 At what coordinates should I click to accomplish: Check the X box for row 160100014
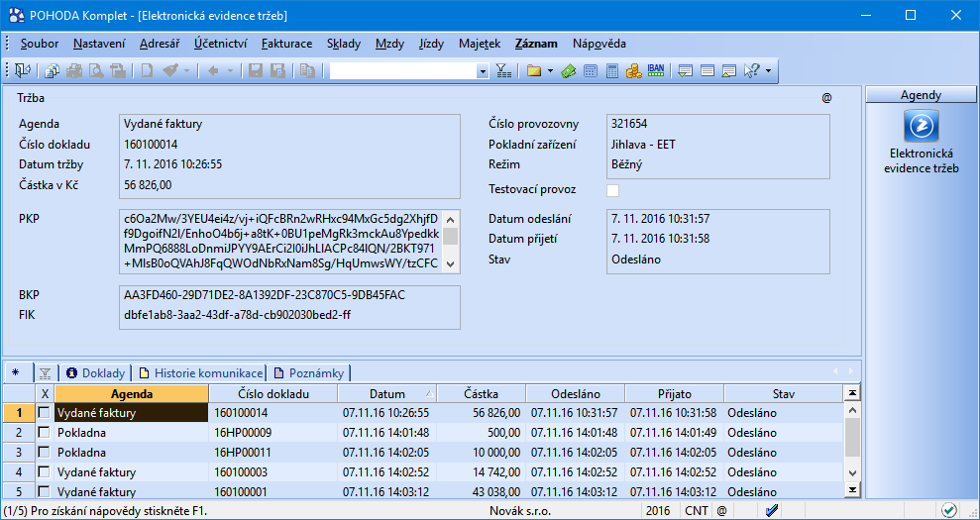(x=45, y=412)
